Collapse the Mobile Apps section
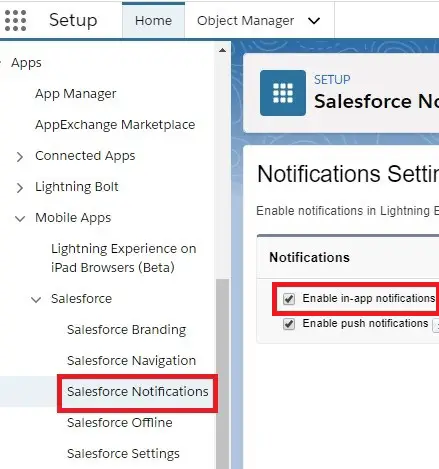 (20, 219)
